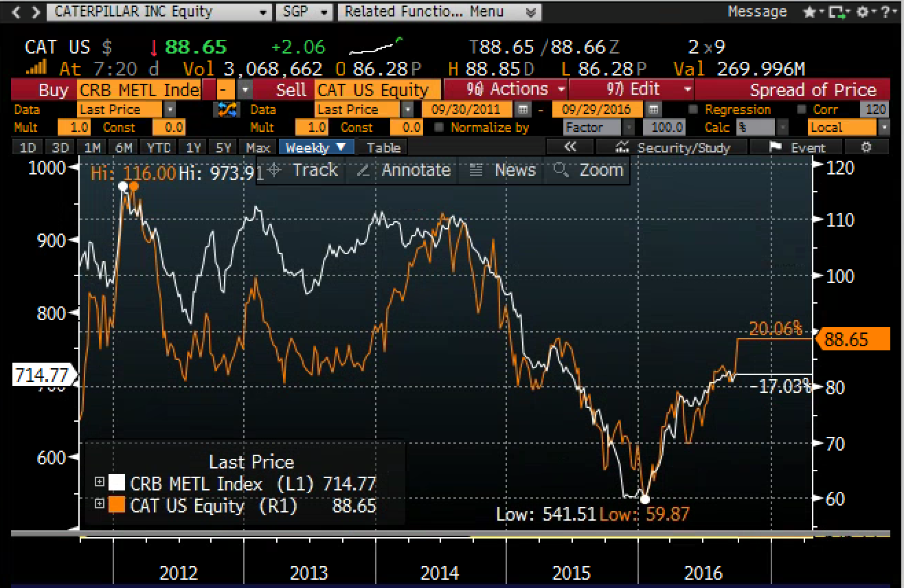Edit the normalize factor value 100.0

664,128
